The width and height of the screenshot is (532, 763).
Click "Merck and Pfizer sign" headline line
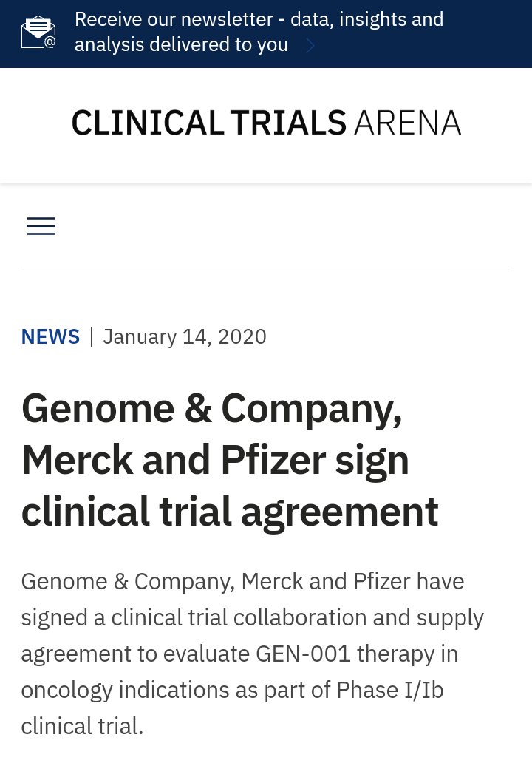(x=214, y=460)
